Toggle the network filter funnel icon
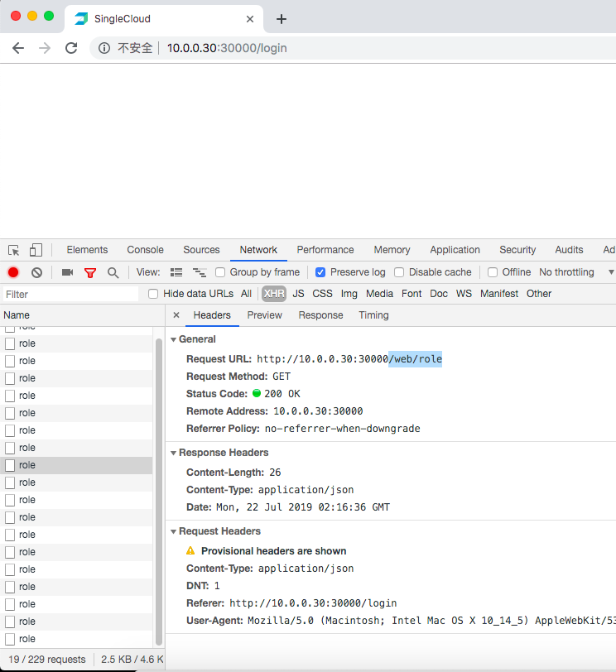The height and width of the screenshot is (672, 616). point(90,273)
